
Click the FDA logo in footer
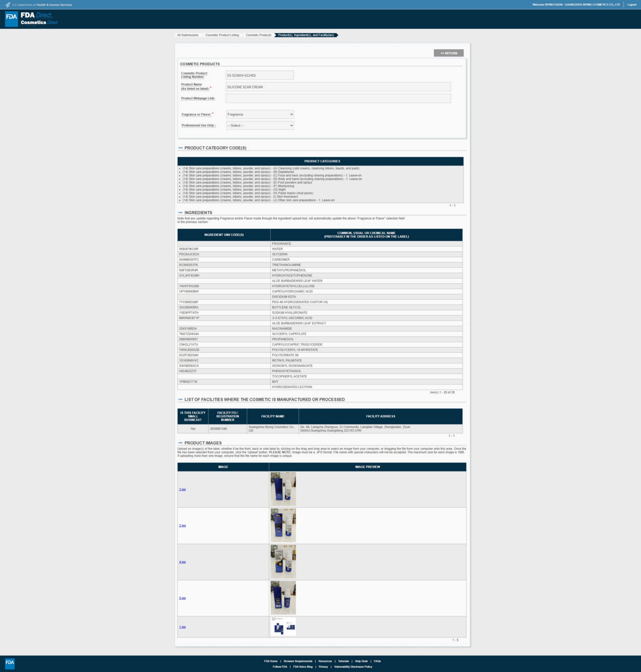pos(10,663)
